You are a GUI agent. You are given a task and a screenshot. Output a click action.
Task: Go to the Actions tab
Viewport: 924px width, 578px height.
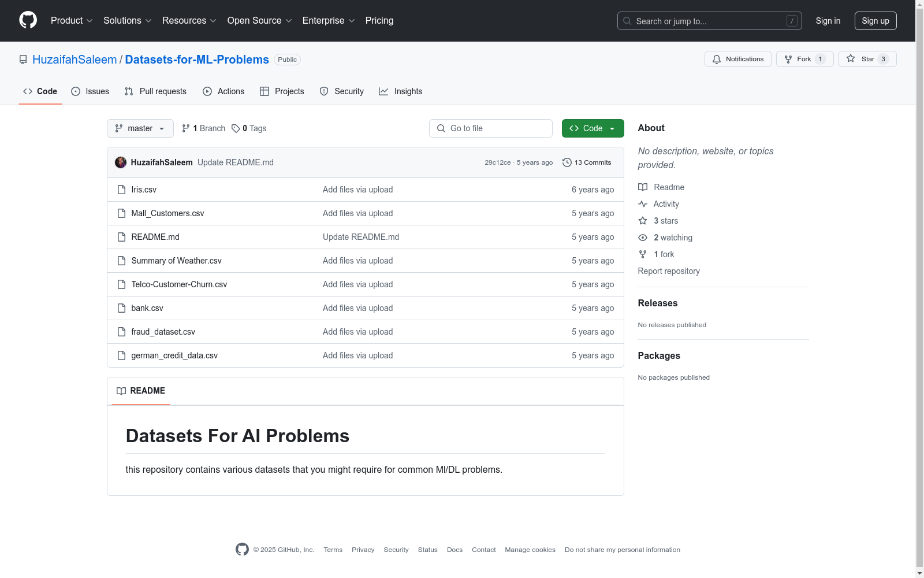point(223,91)
